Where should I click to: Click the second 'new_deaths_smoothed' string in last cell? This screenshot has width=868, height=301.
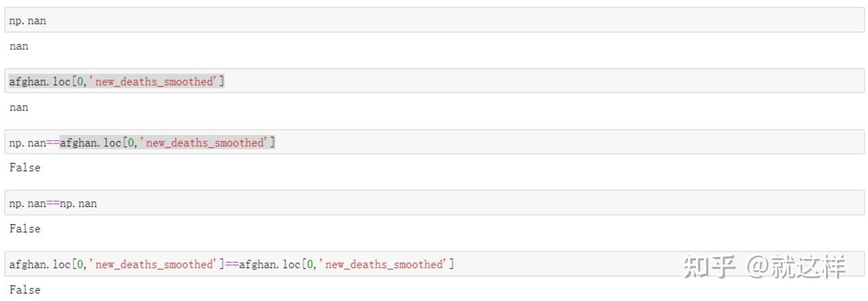tap(384, 265)
